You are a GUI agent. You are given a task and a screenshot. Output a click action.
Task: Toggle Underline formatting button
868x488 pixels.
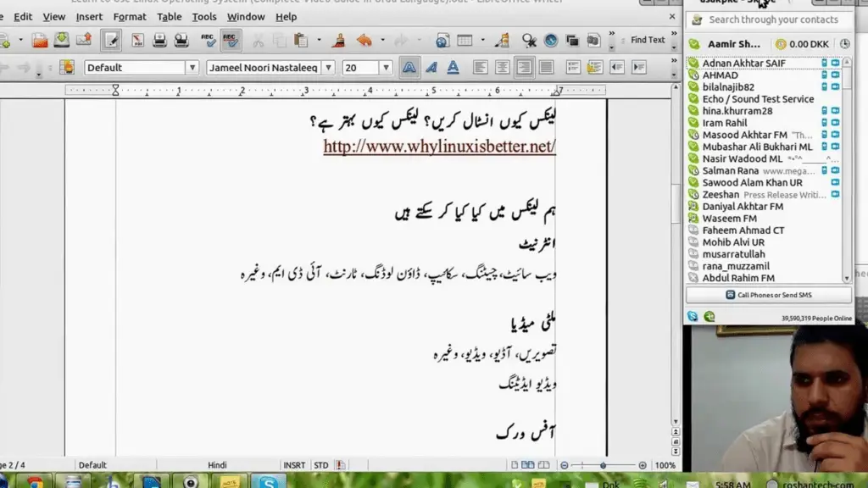(453, 68)
